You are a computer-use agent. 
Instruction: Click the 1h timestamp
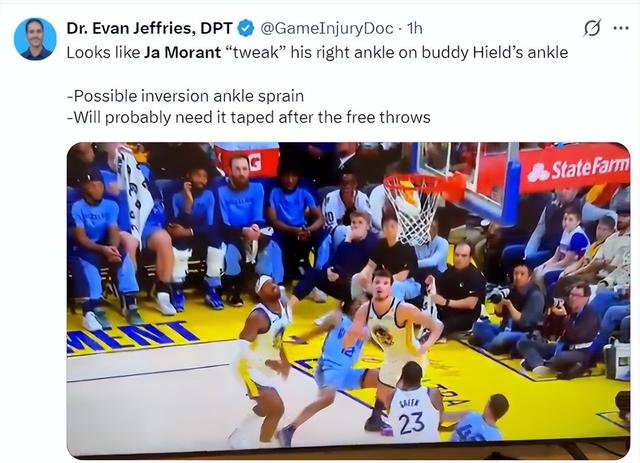415,28
